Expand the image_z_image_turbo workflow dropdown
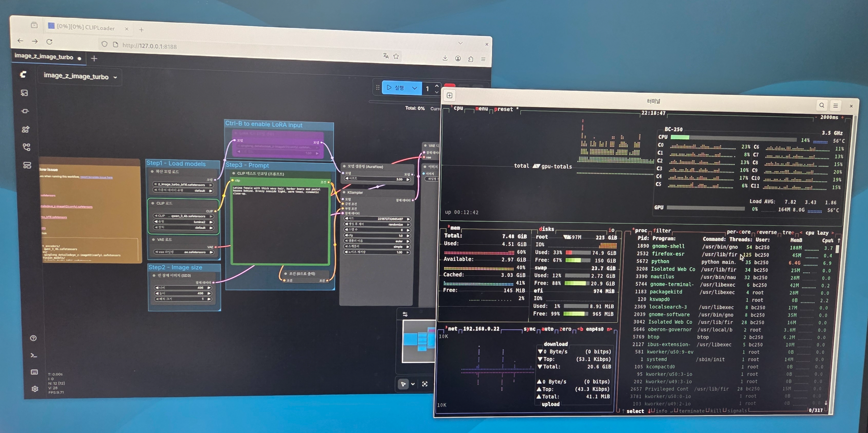Viewport: 868px width, 433px height. tap(115, 77)
